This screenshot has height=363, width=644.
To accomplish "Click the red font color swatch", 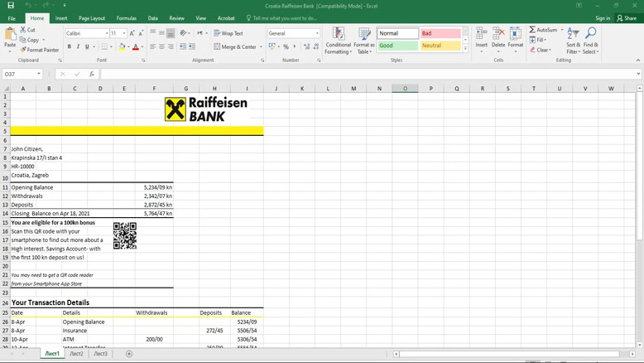I will coord(136,47).
